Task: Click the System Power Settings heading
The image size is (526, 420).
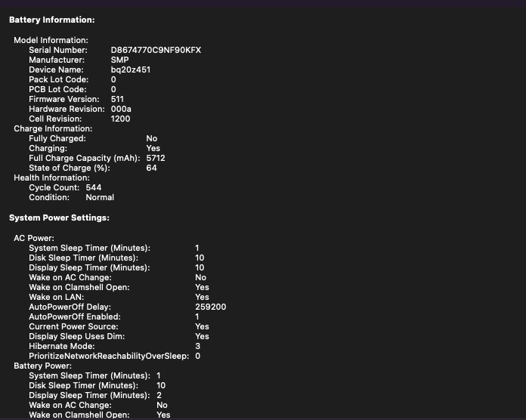Action: [59, 218]
